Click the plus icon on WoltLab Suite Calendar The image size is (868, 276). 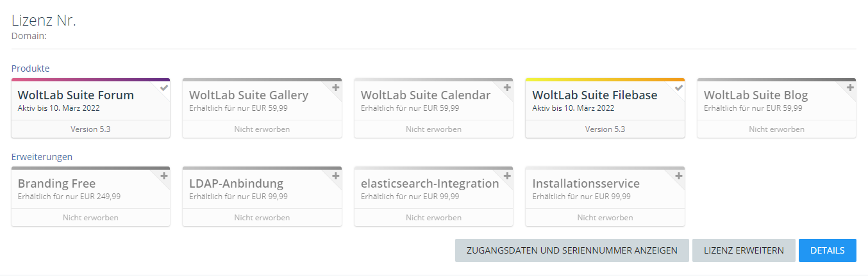click(507, 88)
